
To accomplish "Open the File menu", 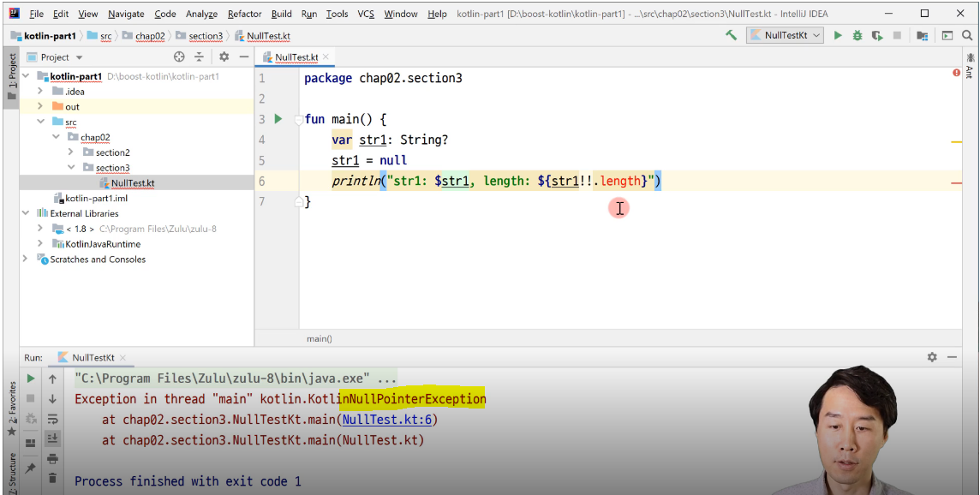I will click(x=36, y=14).
